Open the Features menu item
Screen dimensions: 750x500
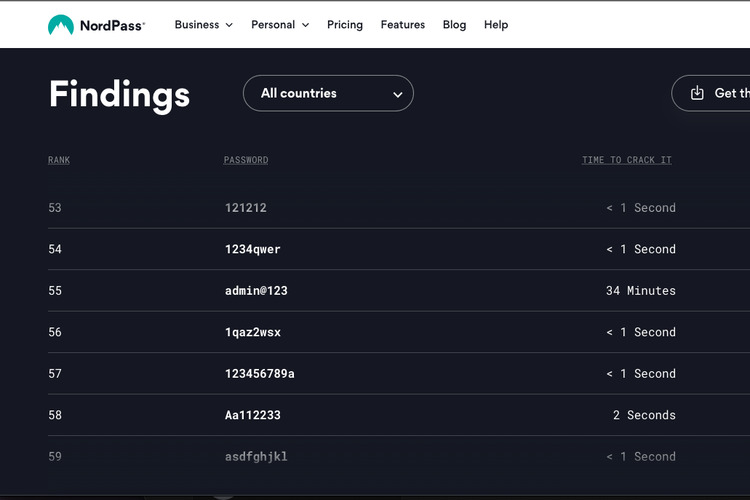402,25
